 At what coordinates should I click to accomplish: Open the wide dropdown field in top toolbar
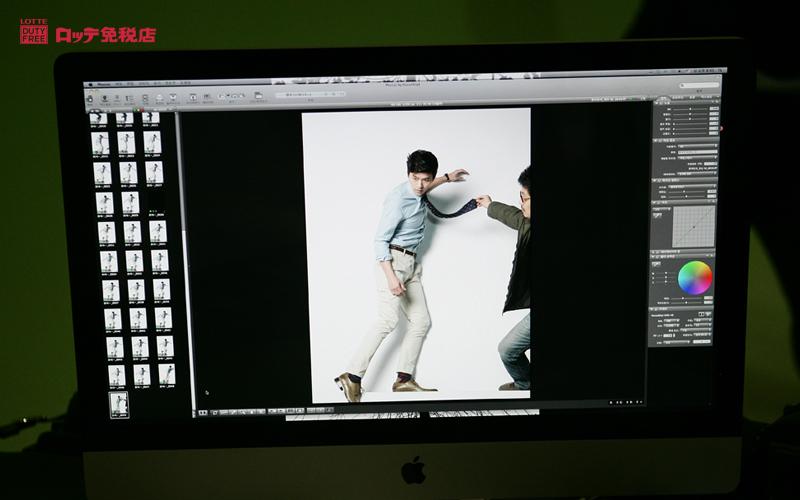click(x=310, y=94)
